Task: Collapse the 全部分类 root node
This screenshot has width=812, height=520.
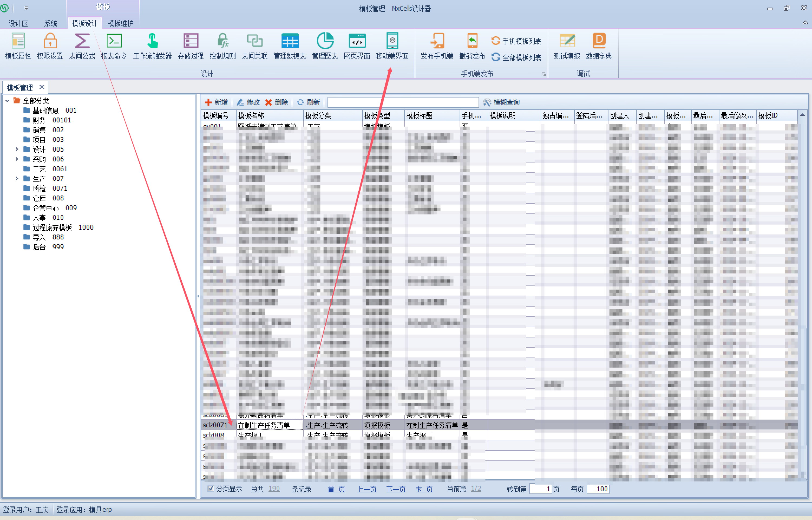Action: [7, 101]
